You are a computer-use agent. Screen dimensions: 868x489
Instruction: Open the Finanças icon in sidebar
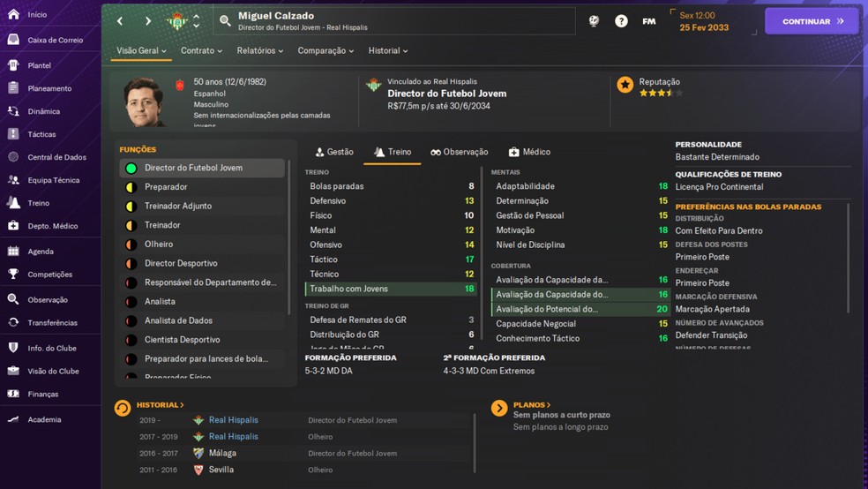point(13,394)
